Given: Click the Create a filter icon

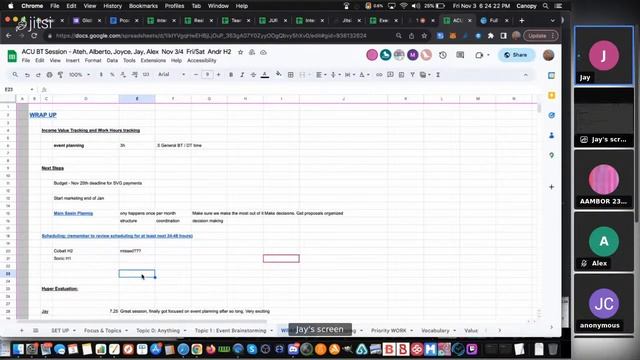Looking at the screenshot, I should [x=413, y=75].
